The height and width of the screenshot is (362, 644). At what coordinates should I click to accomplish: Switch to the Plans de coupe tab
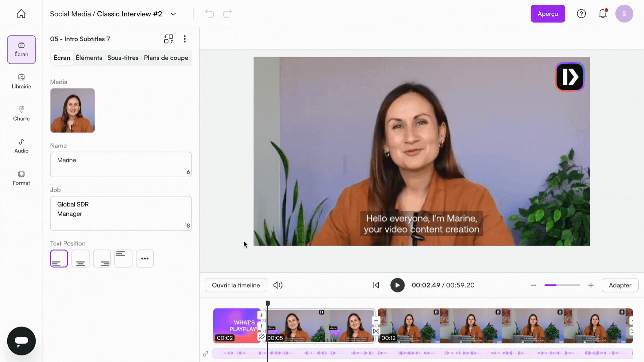pos(166,58)
